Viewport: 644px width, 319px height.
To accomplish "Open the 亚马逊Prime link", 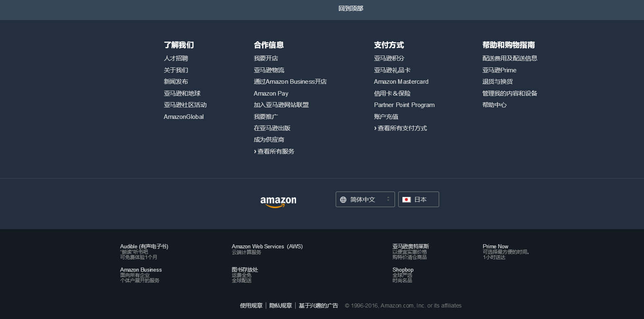I will [x=499, y=70].
